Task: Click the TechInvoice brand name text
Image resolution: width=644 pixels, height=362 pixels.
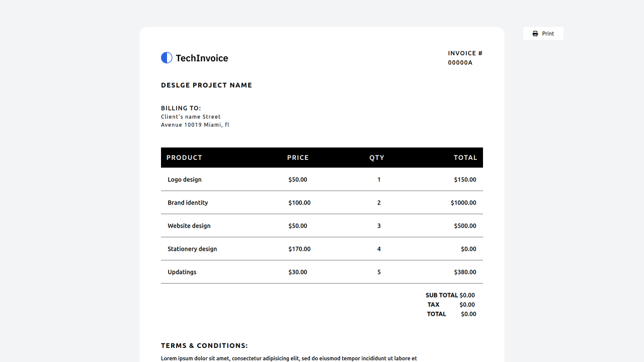Action: tap(202, 58)
